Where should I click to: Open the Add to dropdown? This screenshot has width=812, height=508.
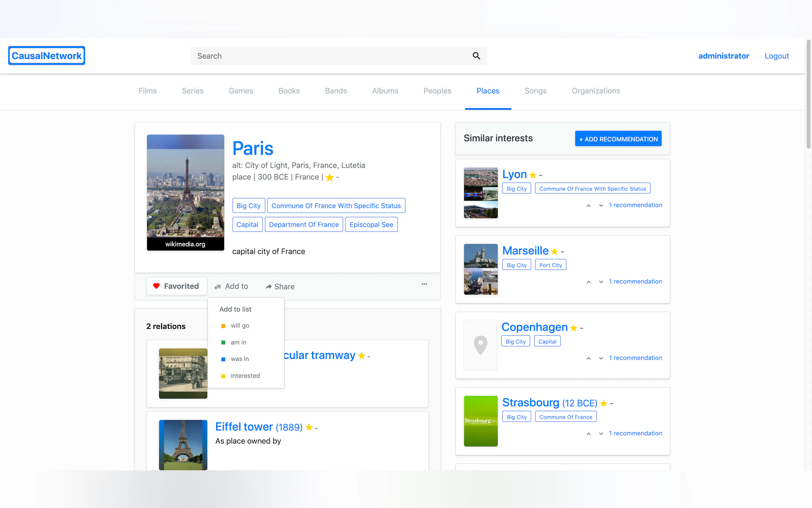point(231,286)
